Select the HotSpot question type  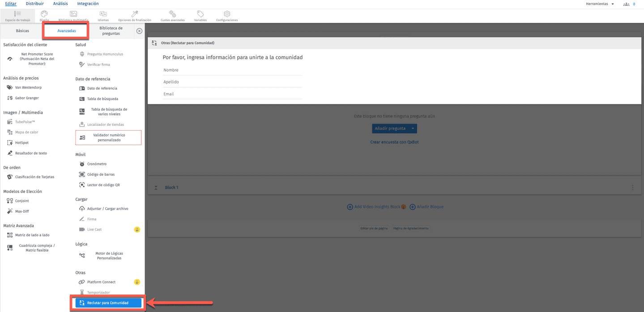(x=22, y=142)
